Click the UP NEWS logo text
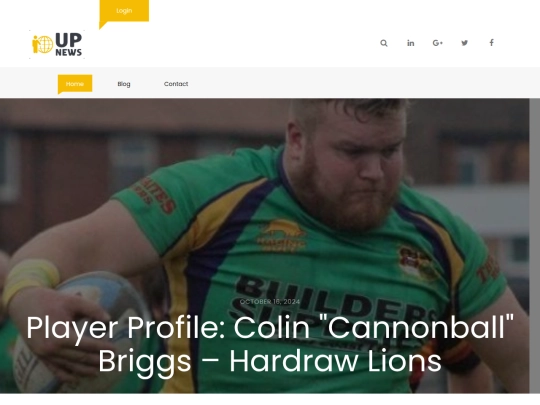Image resolution: width=540 pixels, height=405 pixels. pyautogui.click(x=69, y=44)
